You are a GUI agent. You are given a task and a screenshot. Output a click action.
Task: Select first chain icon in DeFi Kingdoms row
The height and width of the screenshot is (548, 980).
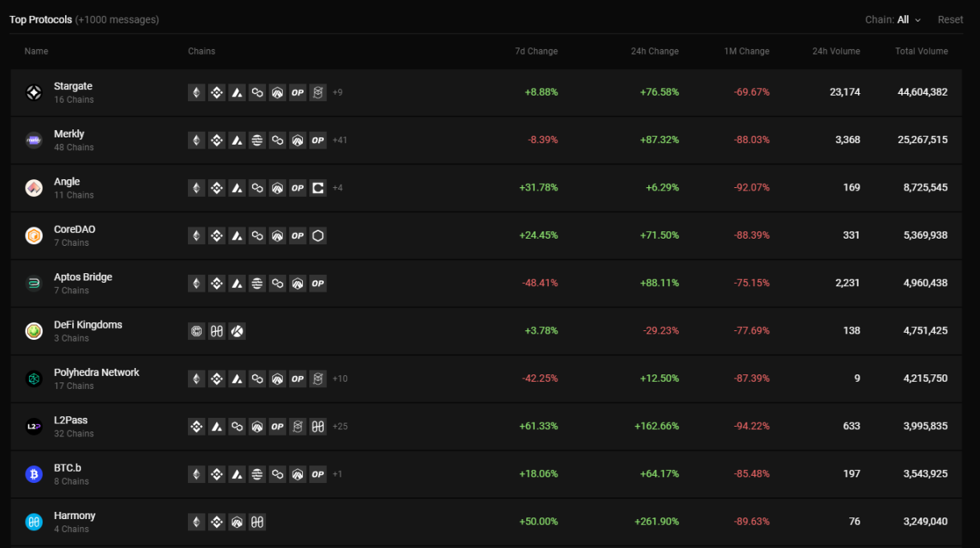pos(197,331)
